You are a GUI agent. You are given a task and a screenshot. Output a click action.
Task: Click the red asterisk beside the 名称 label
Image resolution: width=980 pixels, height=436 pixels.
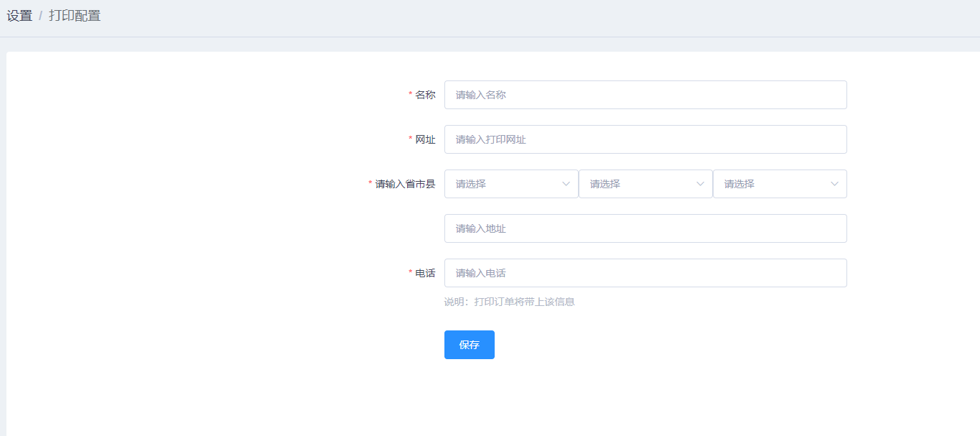click(411, 95)
